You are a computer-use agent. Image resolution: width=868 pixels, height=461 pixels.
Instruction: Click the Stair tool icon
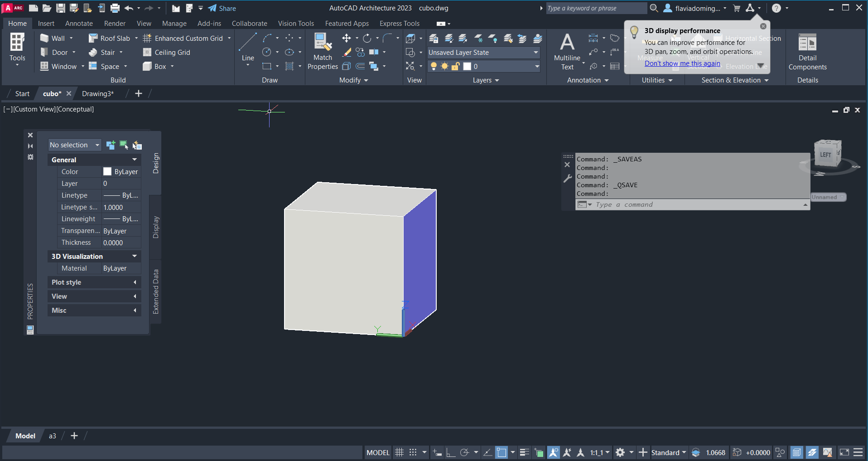coord(93,53)
